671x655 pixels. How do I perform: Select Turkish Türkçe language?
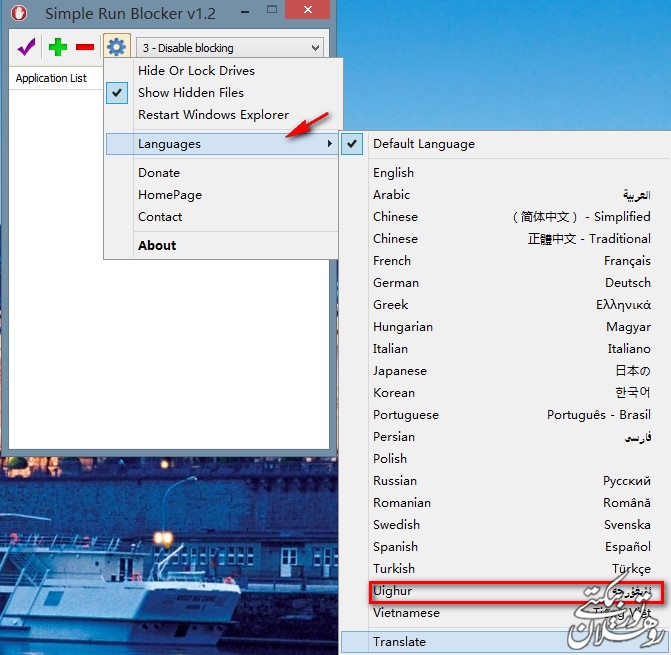[x=505, y=569]
